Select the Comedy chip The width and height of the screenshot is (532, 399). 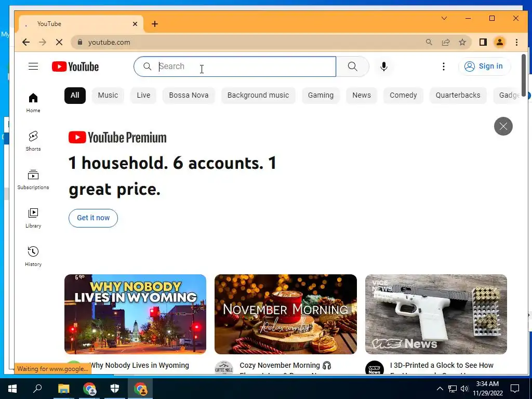point(403,96)
